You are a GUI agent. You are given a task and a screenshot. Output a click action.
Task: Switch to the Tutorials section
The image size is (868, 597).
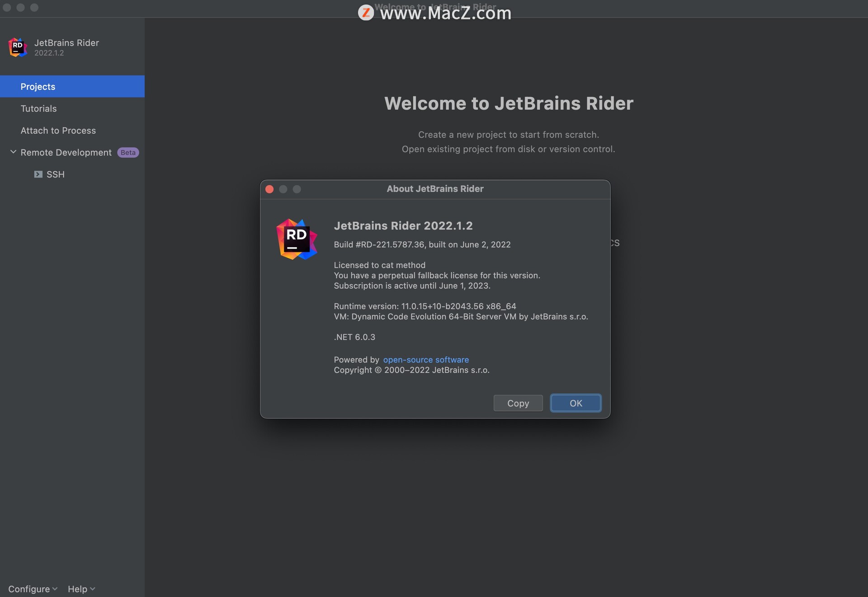38,108
